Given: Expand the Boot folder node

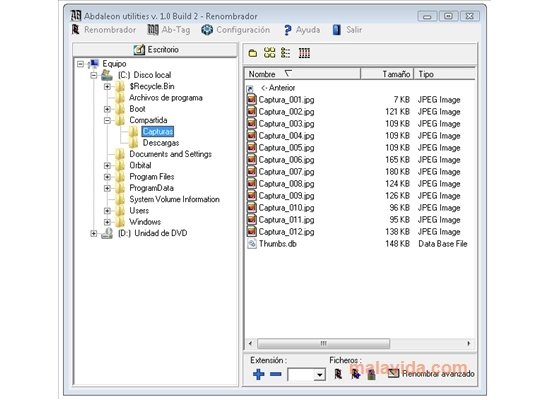Looking at the screenshot, I should pyautogui.click(x=107, y=109).
